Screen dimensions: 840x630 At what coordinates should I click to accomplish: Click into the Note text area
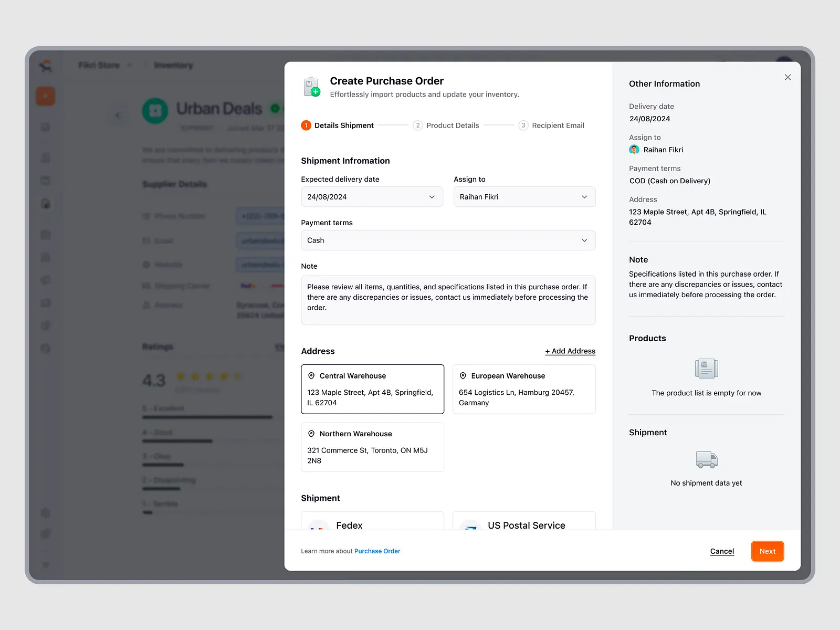click(448, 300)
